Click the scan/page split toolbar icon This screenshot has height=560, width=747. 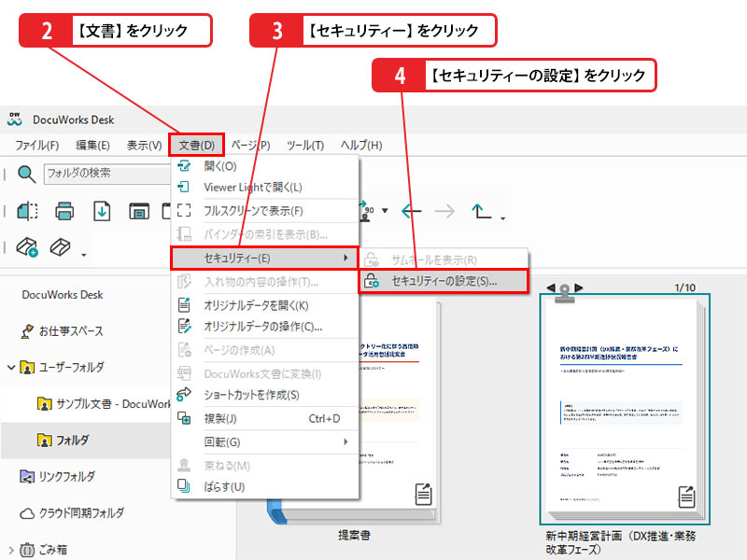coord(27,211)
